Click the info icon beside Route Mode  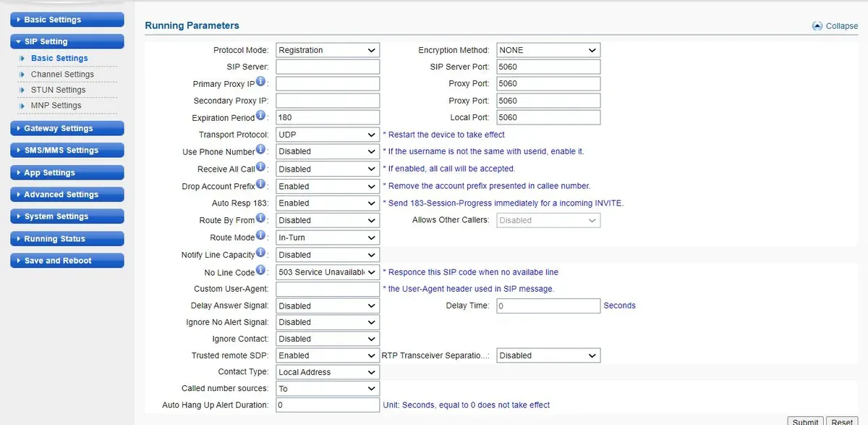pyautogui.click(x=261, y=236)
